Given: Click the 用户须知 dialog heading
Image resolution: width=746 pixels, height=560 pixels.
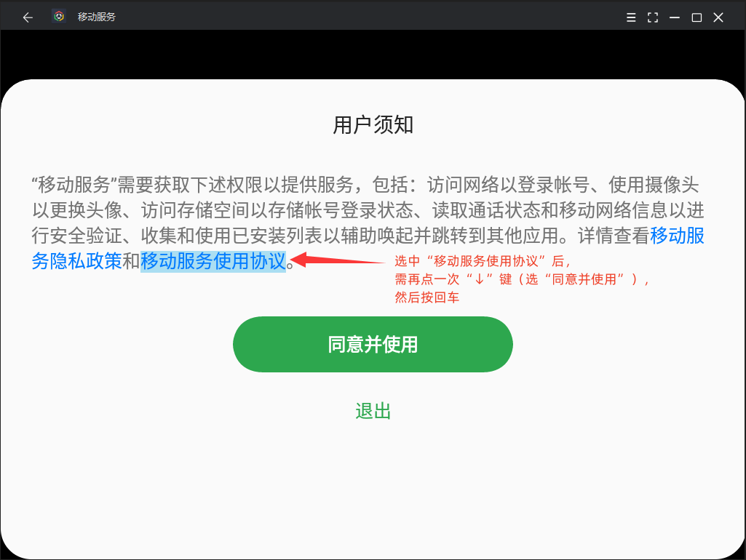Looking at the screenshot, I should (373, 125).
